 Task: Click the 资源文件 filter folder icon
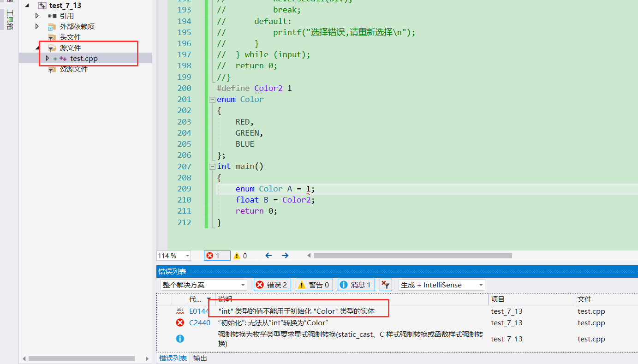(x=52, y=69)
